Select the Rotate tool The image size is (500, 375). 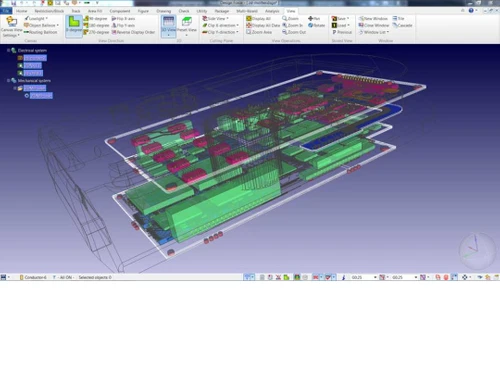[x=316, y=25]
